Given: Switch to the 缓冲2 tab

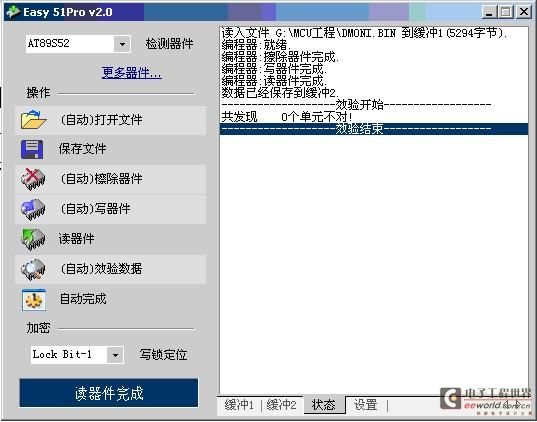Looking at the screenshot, I should 281,405.
